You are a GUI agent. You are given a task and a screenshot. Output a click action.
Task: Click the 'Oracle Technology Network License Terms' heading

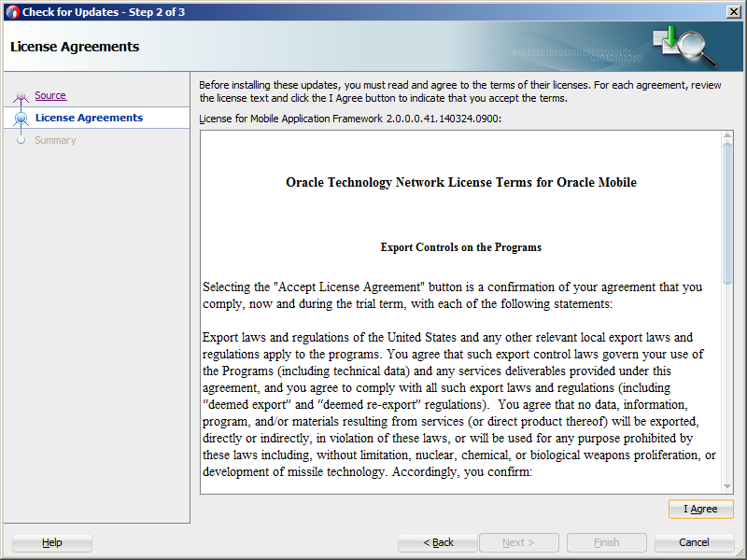point(461,182)
